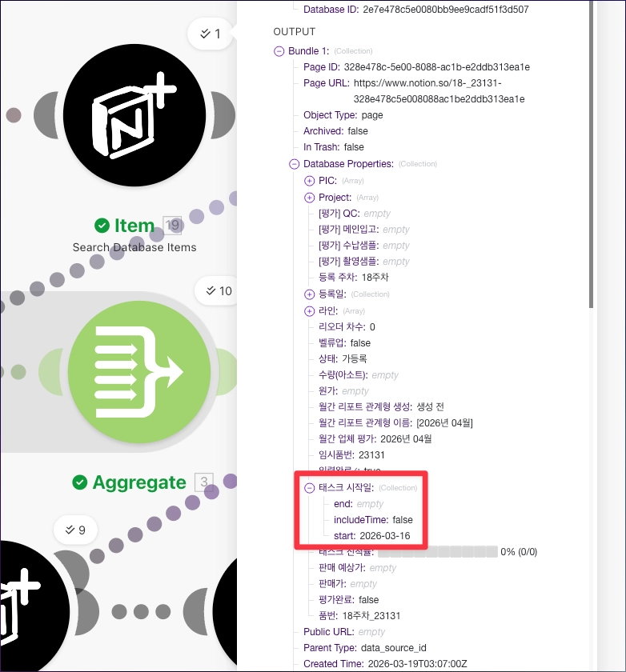Click the Page ID value
626x672 pixels.
point(437,67)
